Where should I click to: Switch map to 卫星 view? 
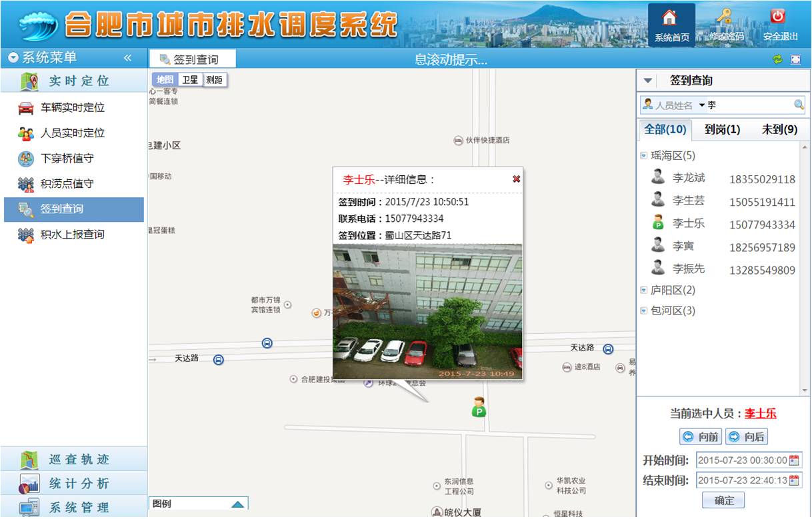tap(190, 80)
